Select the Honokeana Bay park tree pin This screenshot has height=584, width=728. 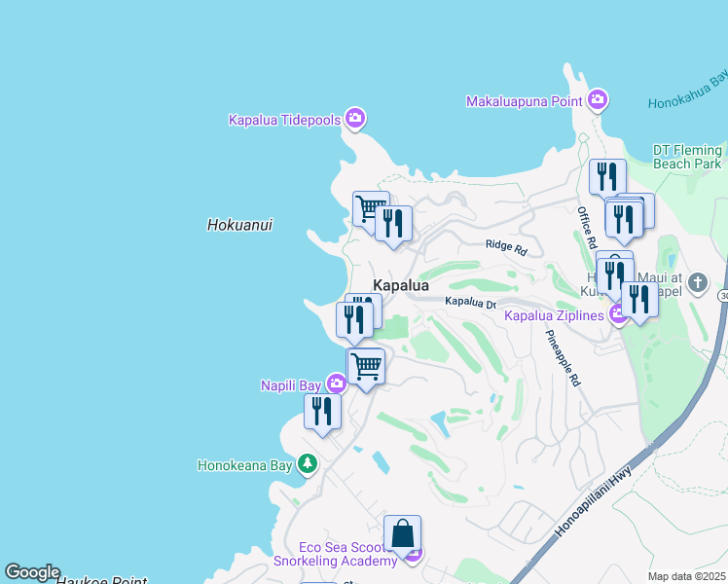tap(307, 463)
